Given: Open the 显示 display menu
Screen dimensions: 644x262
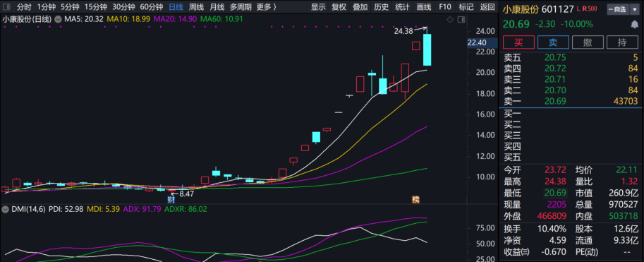Looking at the screenshot, I should pyautogui.click(x=318, y=7).
